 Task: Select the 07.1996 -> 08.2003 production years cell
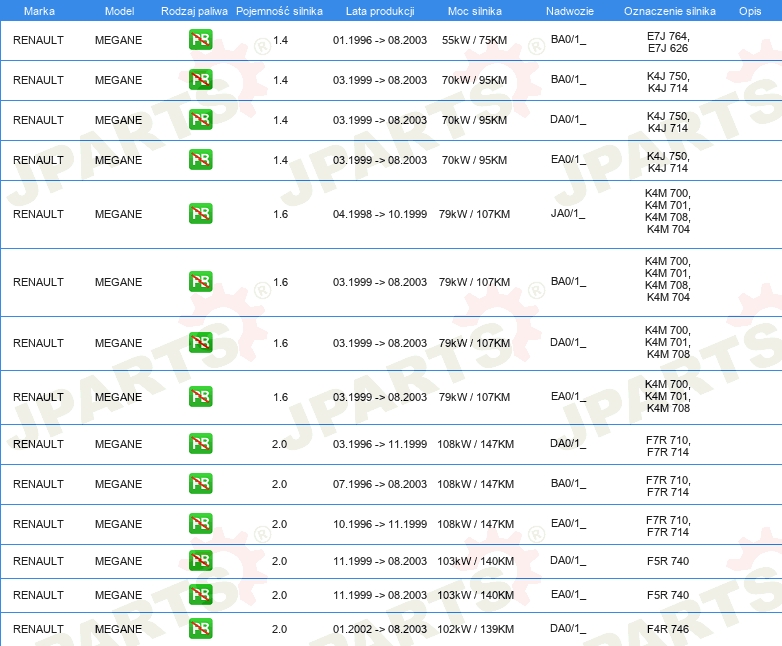click(x=380, y=484)
